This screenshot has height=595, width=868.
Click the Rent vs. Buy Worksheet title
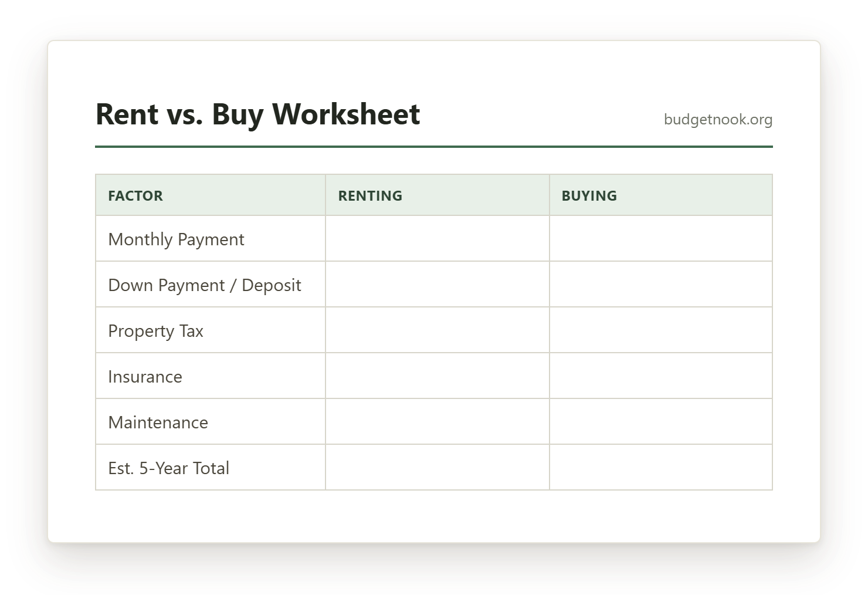pyautogui.click(x=257, y=114)
